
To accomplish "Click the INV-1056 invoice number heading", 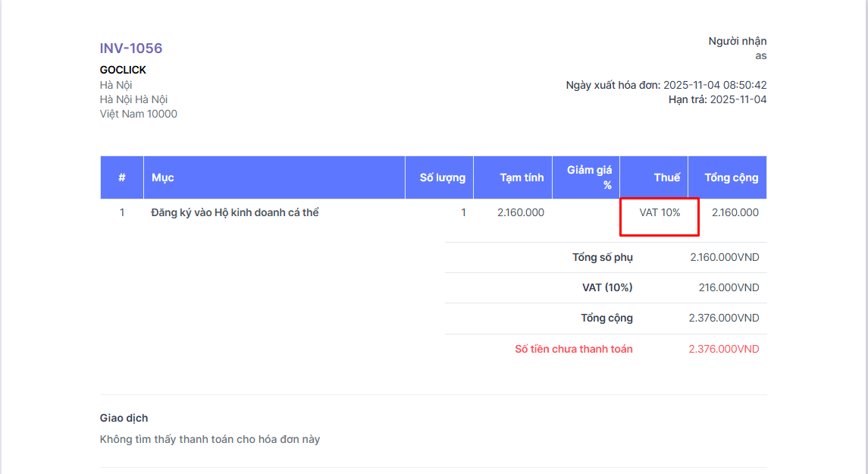I will [x=131, y=49].
